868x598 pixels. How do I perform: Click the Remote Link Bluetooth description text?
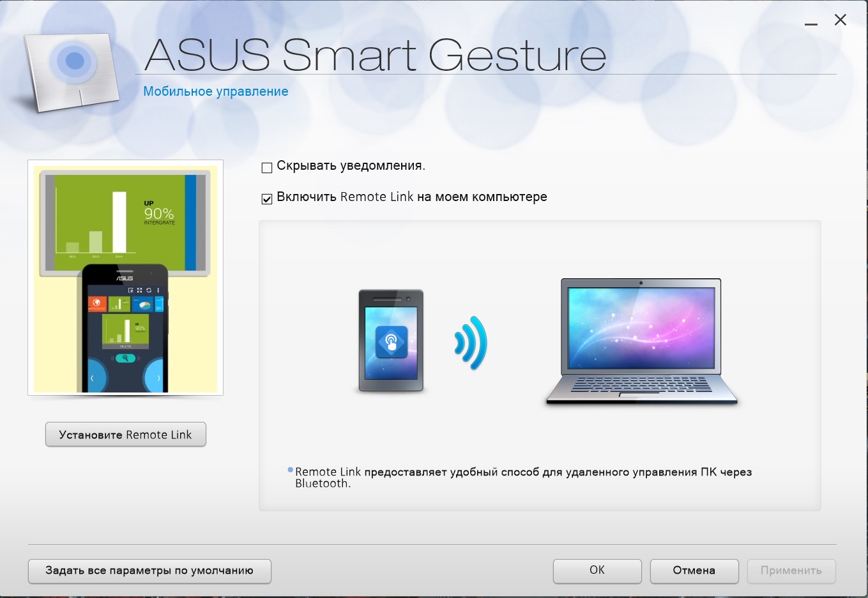tap(523, 477)
